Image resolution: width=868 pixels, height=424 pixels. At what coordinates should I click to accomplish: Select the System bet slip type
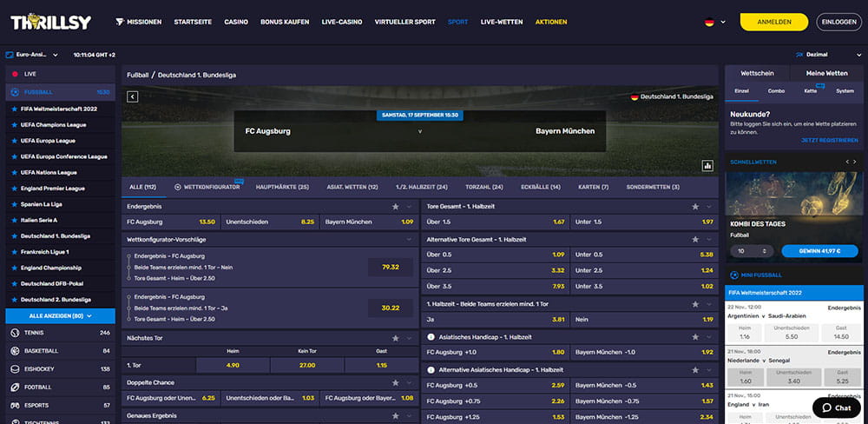coord(845,91)
